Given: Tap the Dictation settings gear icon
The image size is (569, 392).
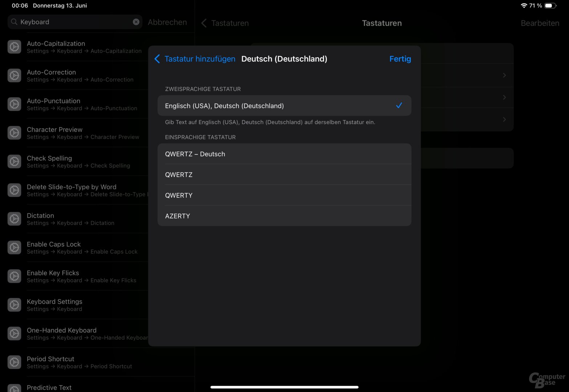Looking at the screenshot, I should [15, 219].
